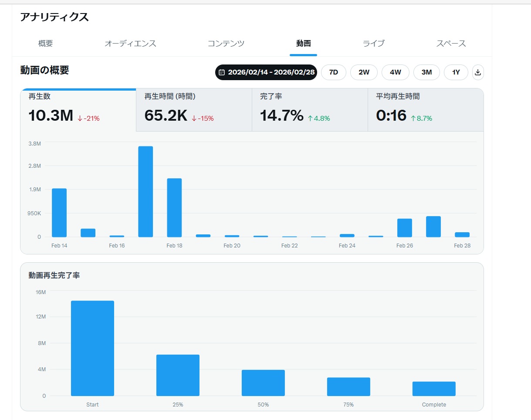Switch to the スペース tab
The height and width of the screenshot is (420, 531).
pos(451,44)
